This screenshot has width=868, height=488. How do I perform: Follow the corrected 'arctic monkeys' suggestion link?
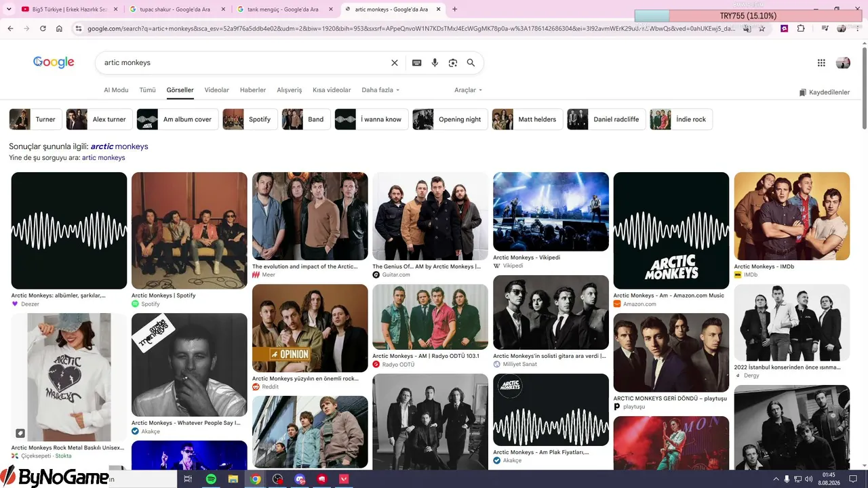pos(119,146)
